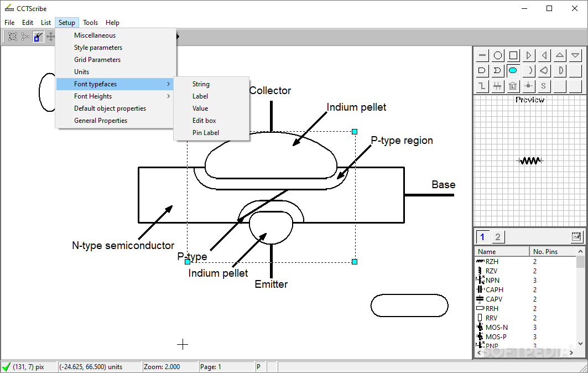Select the rounded triangle polygon shape
This screenshot has width=588, height=373.
point(544,70)
